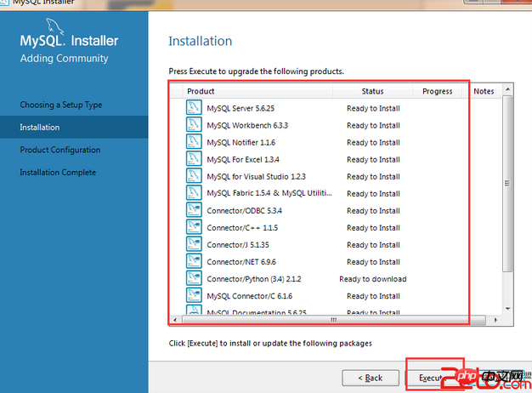Select the MySQL Fabric 1.5.4 row text
532x393 pixels.
269,193
